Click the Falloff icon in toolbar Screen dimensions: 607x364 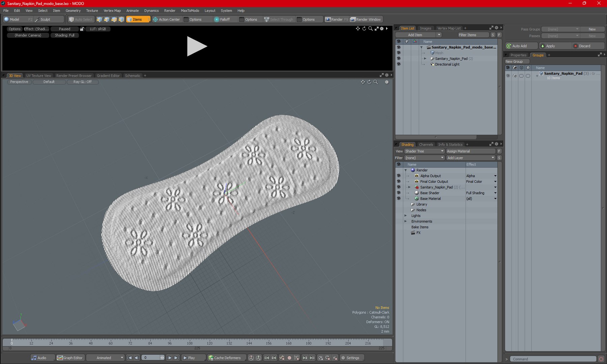pyautogui.click(x=216, y=20)
